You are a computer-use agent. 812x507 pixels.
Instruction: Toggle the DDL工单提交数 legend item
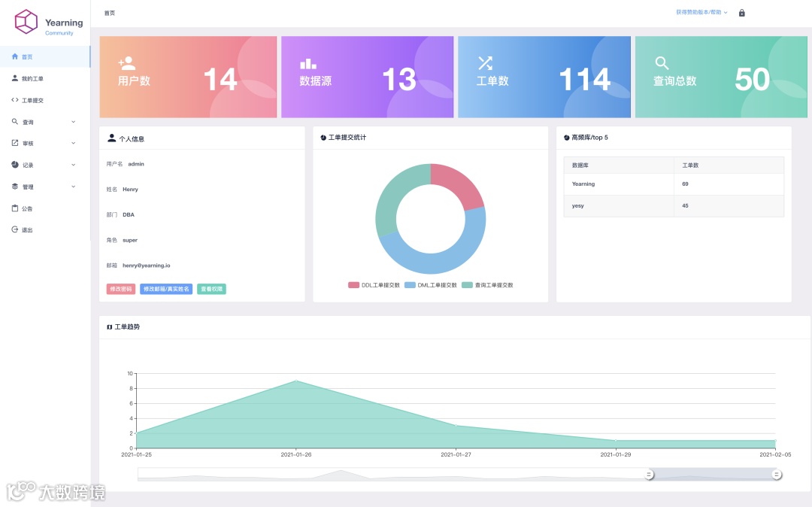click(374, 285)
